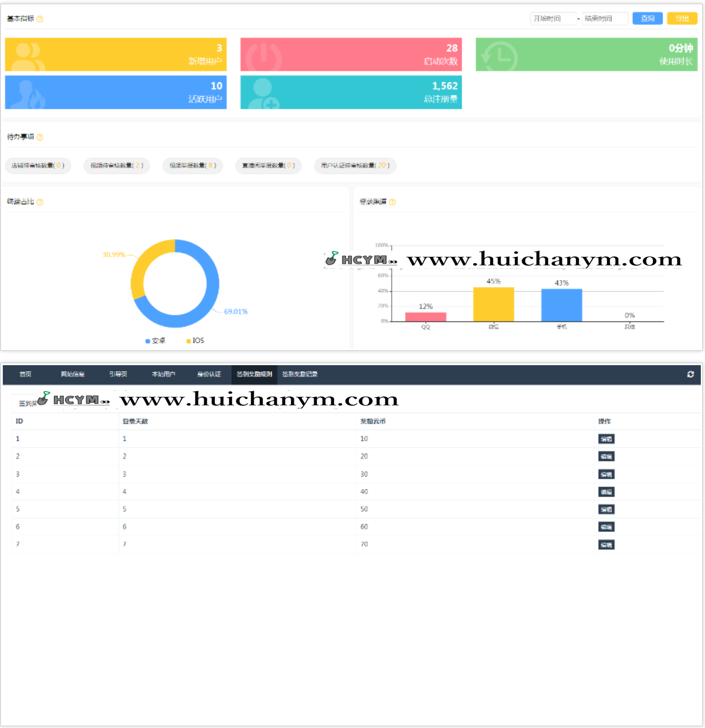Screen dimensions: 705x728
Task: Click the users icon on the 新增用户 card
Action: (x=28, y=56)
